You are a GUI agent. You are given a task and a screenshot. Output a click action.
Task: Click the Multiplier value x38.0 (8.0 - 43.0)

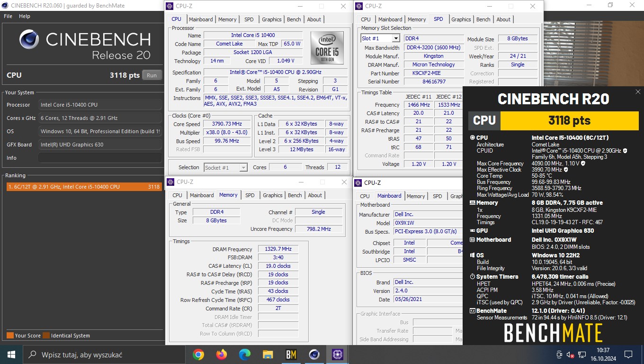click(227, 133)
